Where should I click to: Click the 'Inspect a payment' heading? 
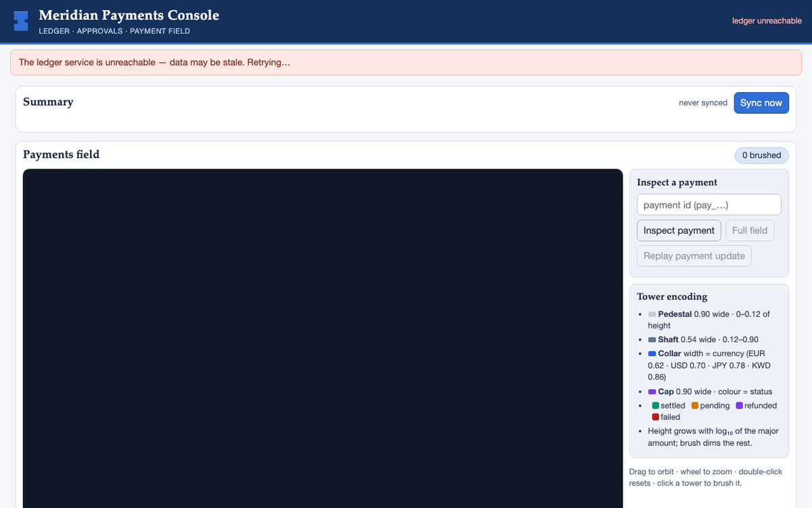[677, 182]
